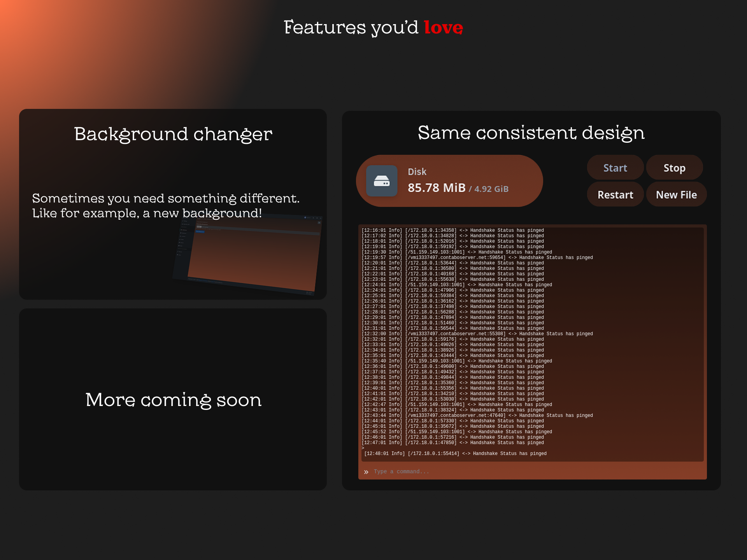Select the 12:43:44 contaboserver.net:47640 log line
Viewport: 747px width, 560px height.
[x=477, y=415]
